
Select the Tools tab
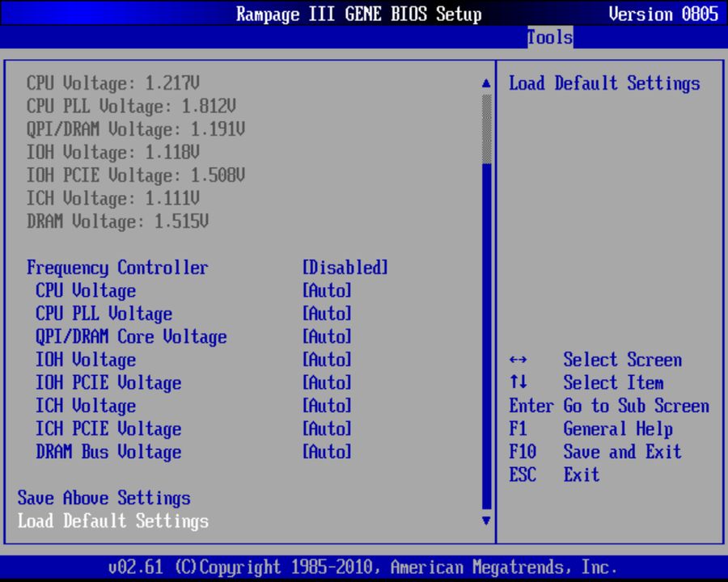tap(550, 37)
